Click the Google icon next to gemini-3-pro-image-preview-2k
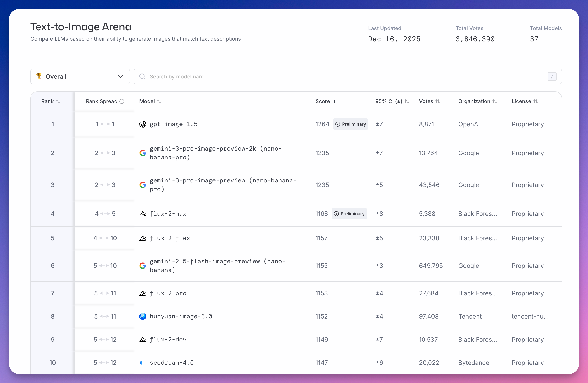 (143, 153)
